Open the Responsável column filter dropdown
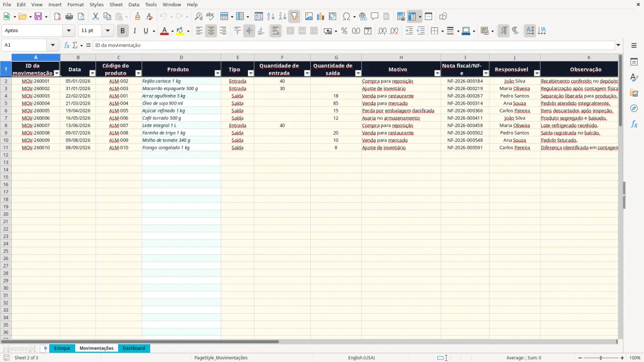Screen dimensions: 644x362 pos(537,73)
